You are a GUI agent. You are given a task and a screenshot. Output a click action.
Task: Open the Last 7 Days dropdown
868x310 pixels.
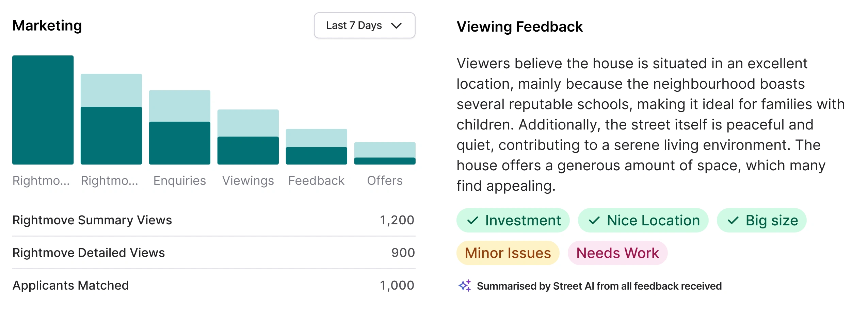pos(364,25)
